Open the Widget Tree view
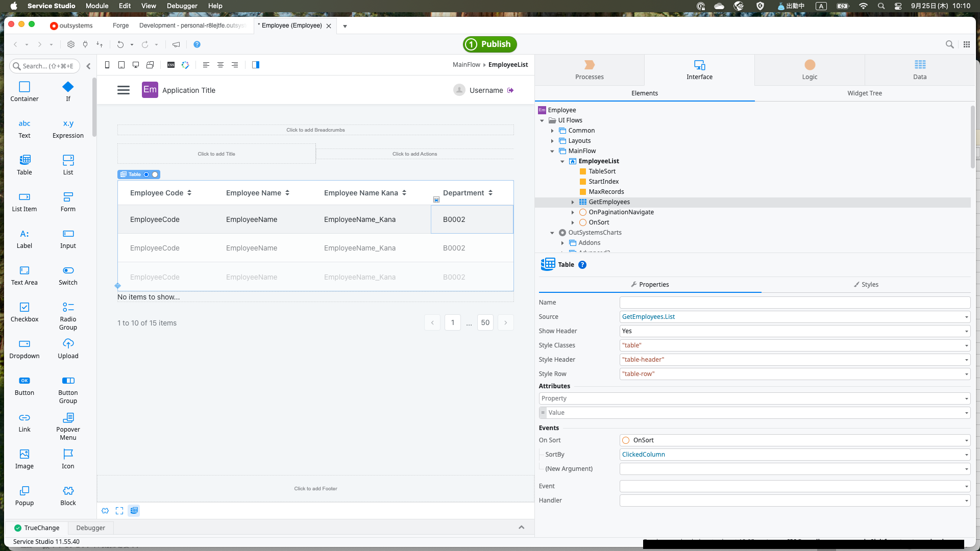Image resolution: width=980 pixels, height=551 pixels. click(865, 93)
